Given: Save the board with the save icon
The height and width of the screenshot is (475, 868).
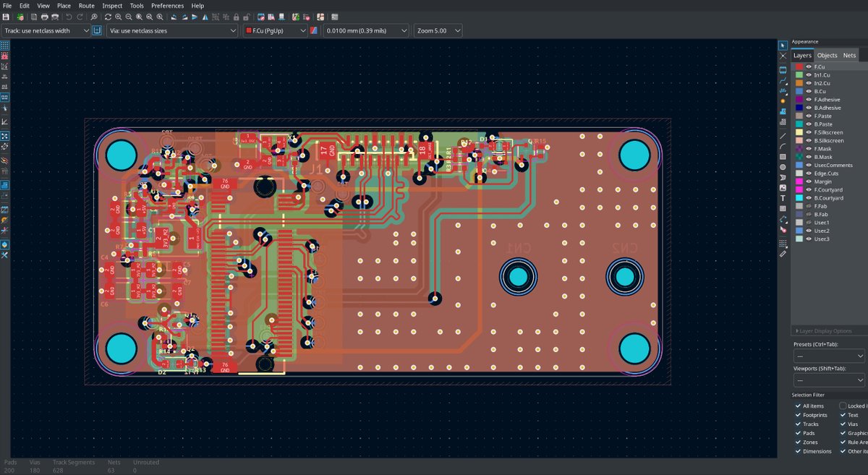Looking at the screenshot, I should point(7,16).
